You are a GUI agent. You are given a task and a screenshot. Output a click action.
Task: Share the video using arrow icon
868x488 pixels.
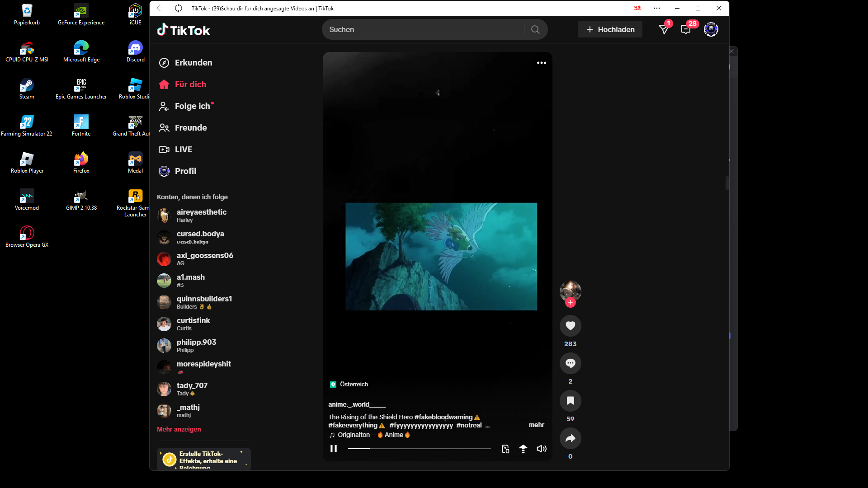(571, 438)
